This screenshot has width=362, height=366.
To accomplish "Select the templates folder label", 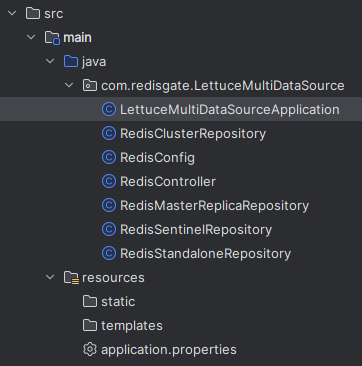I will pyautogui.click(x=132, y=326).
